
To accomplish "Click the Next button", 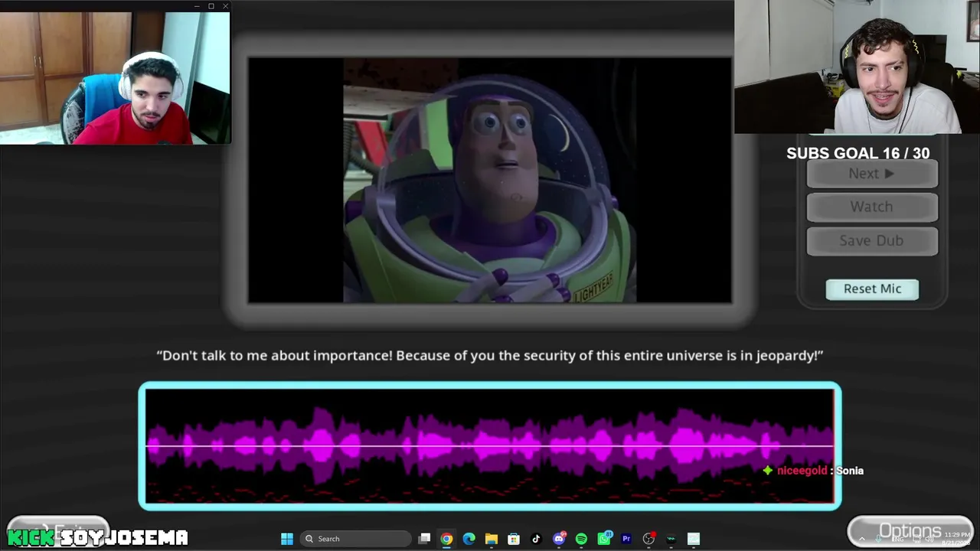I will tap(872, 174).
